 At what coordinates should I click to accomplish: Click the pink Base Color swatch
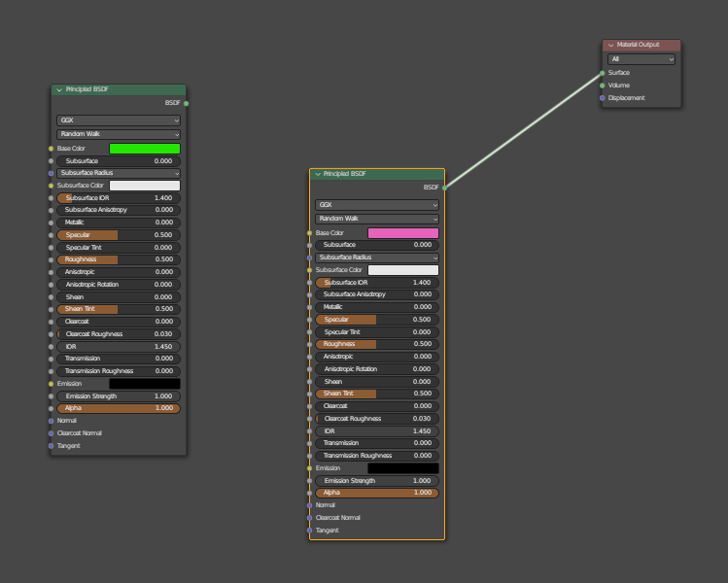[403, 233]
